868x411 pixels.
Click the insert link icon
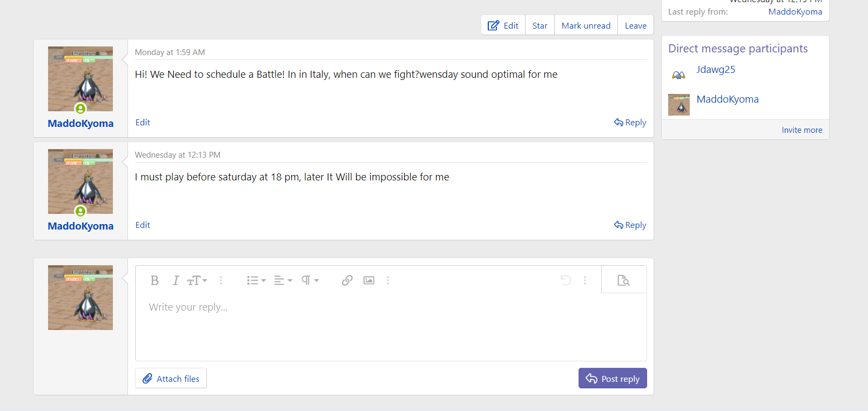pyautogui.click(x=347, y=280)
